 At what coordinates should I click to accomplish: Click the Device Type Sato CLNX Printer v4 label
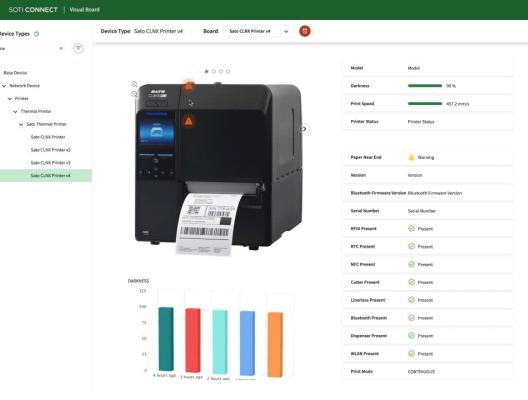[x=142, y=31]
